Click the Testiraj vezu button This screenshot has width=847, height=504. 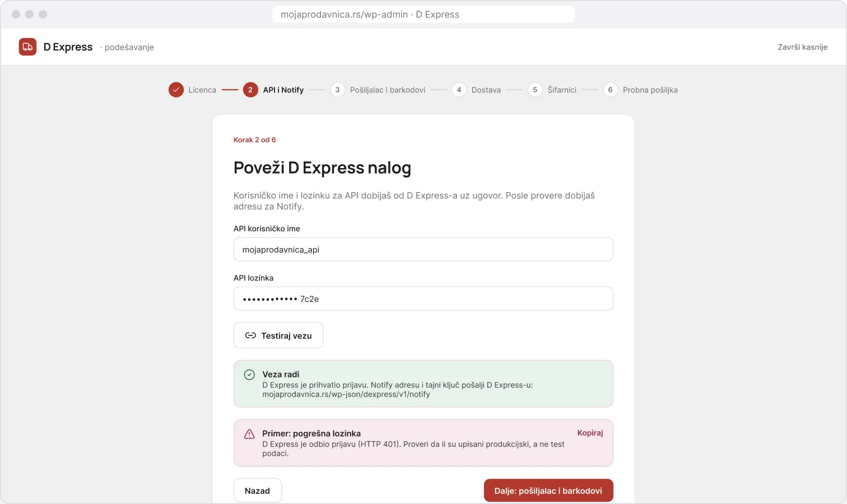point(278,335)
